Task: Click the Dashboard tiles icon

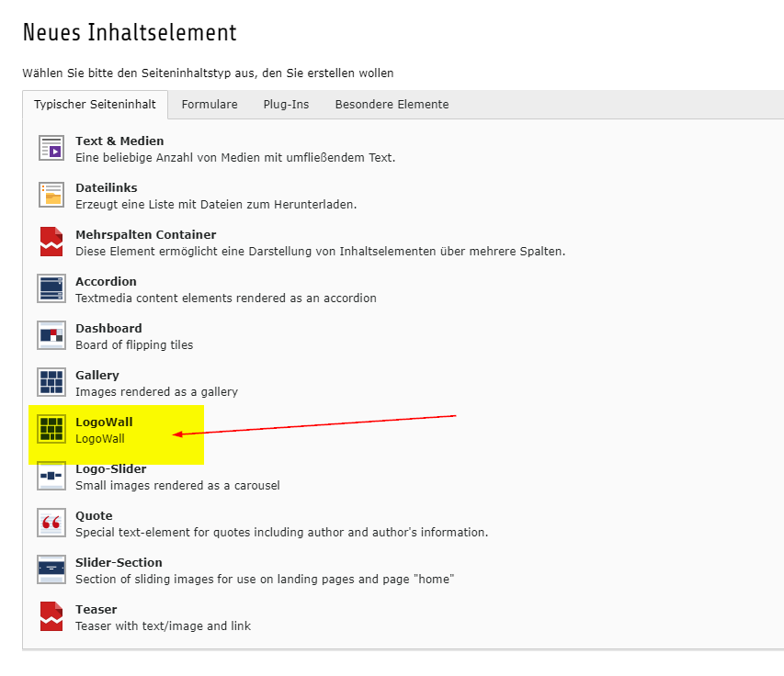Action: tap(51, 335)
